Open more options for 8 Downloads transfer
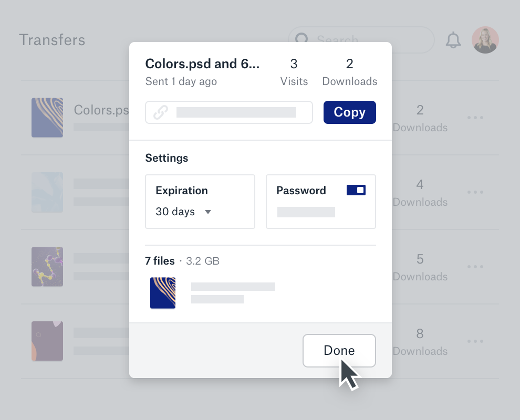This screenshot has height=420, width=520. (x=475, y=341)
